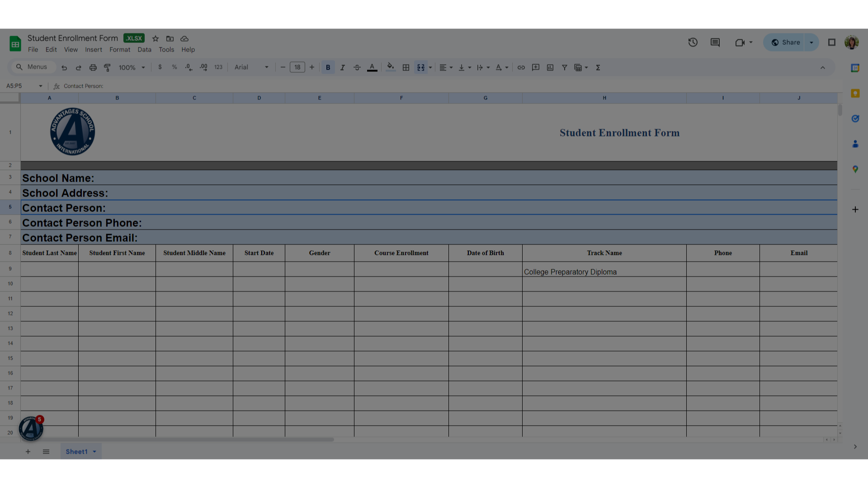Viewport: 868px width, 488px height.
Task: Click the text color underlined A
Action: tap(372, 67)
